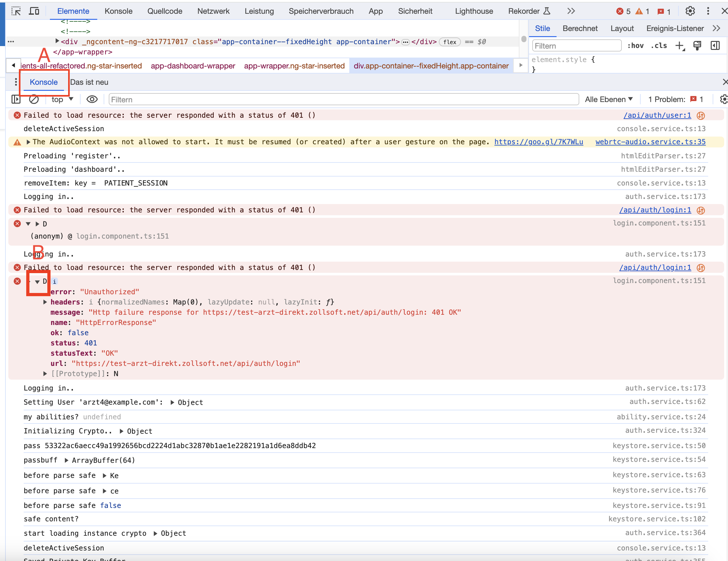Screen dimensions: 728x561
Task: Open the Speicherverbrauch tab
Action: coord(321,11)
